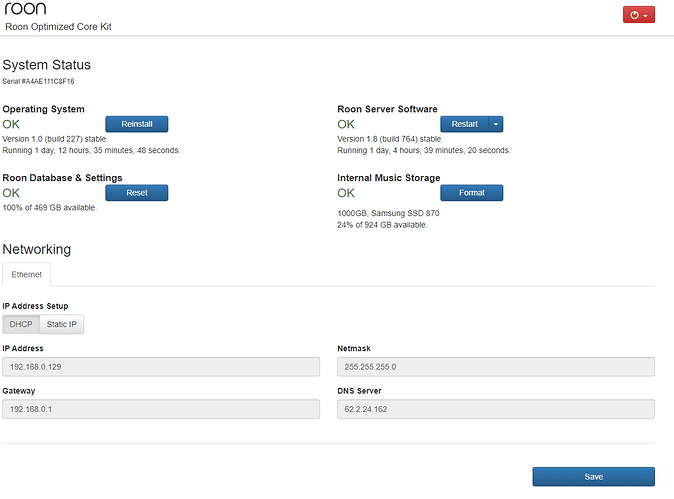
Task: Click the Netmask field 255.255.255.0
Action: (496, 367)
